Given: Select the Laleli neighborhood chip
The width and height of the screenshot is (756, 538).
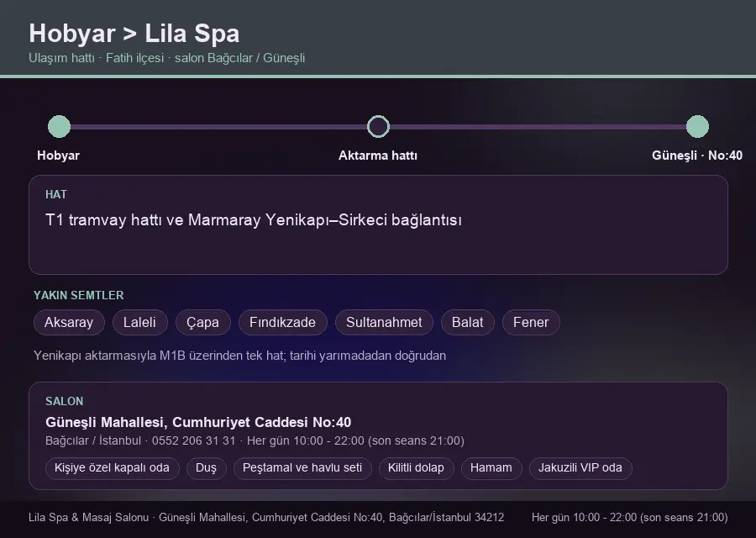Looking at the screenshot, I should click(x=139, y=322).
